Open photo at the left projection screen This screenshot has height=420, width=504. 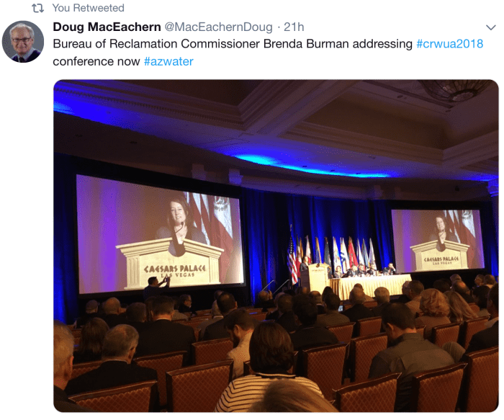point(160,235)
